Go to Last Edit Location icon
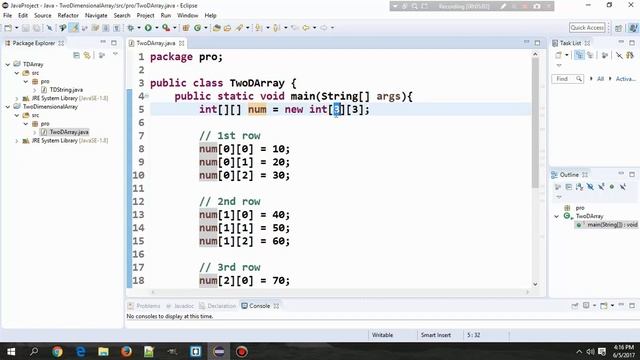Screen dimensions: 640x360 point(295,28)
